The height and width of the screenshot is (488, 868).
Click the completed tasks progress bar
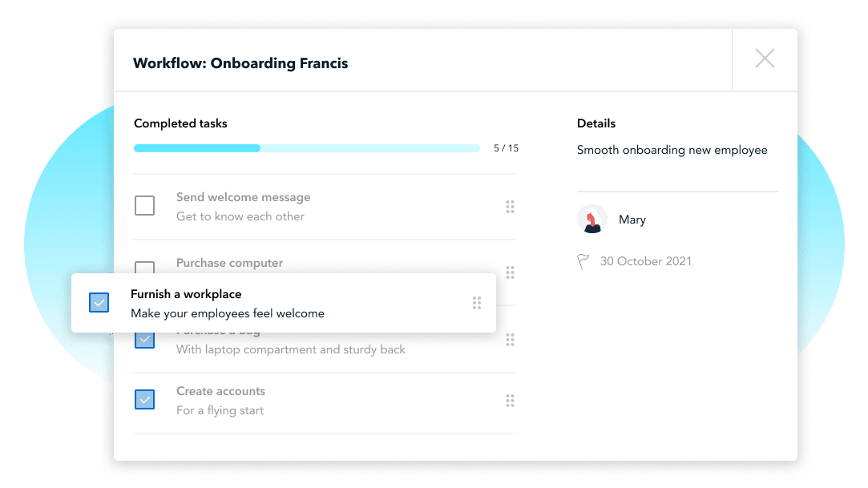tap(306, 148)
